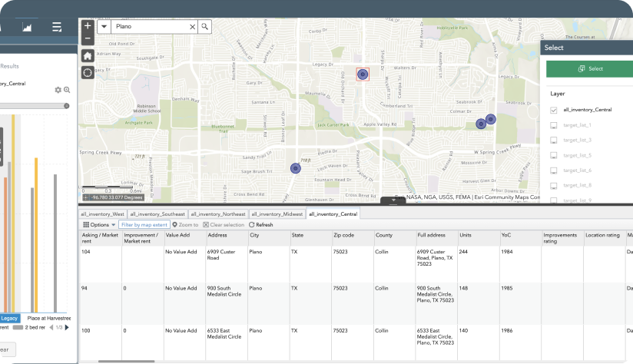This screenshot has width=633, height=364.
Task: Click the search magnifier icon next to Plano
Action: (x=205, y=27)
